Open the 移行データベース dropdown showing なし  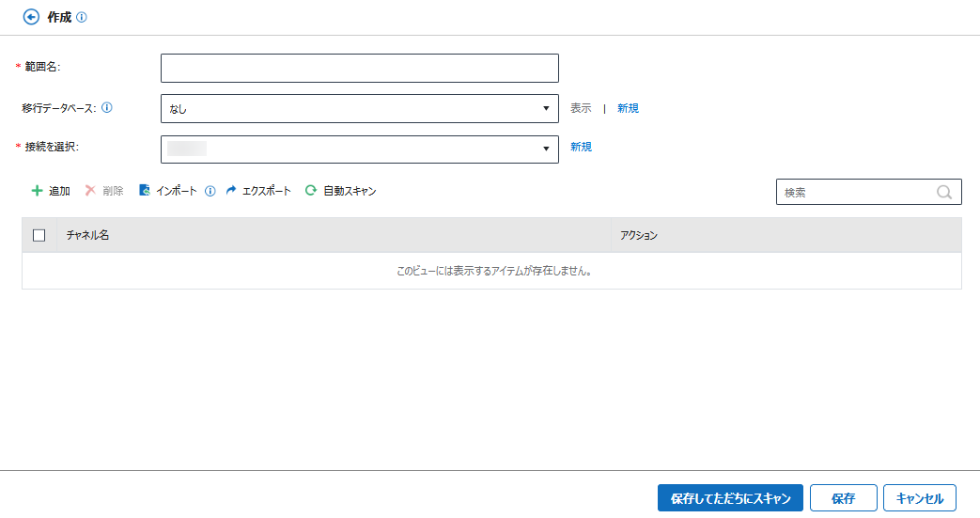click(x=359, y=109)
